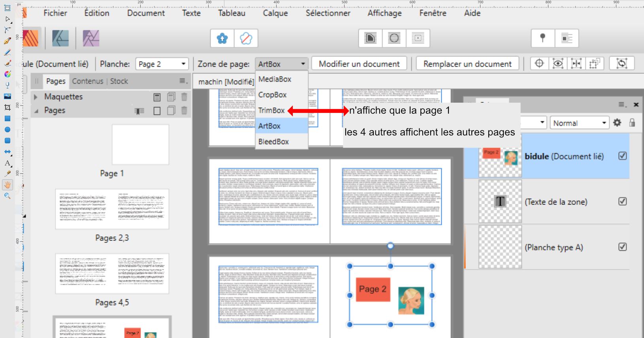644x338 pixels.
Task: Select the Rectangle shape tool
Action: click(7, 118)
